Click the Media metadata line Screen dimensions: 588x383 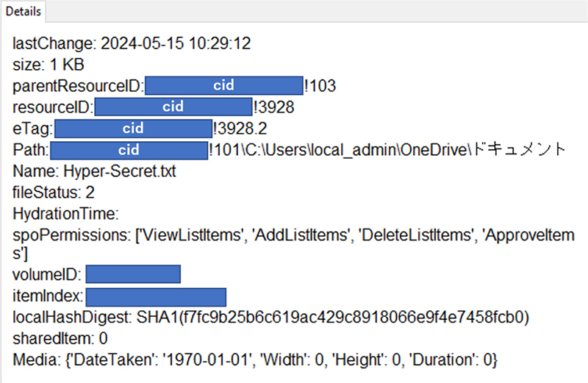[x=255, y=360]
